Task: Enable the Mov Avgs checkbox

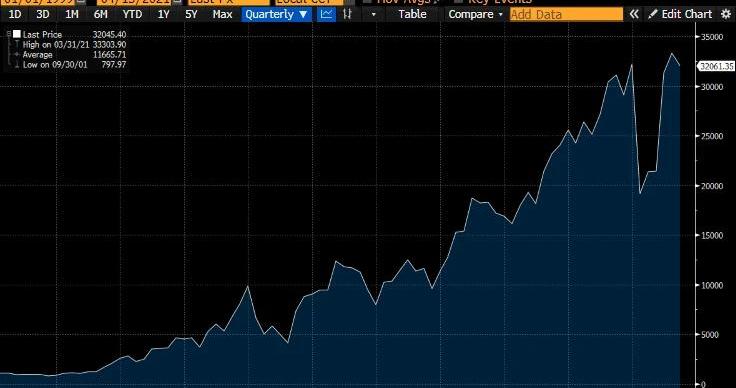Action: coord(368,1)
